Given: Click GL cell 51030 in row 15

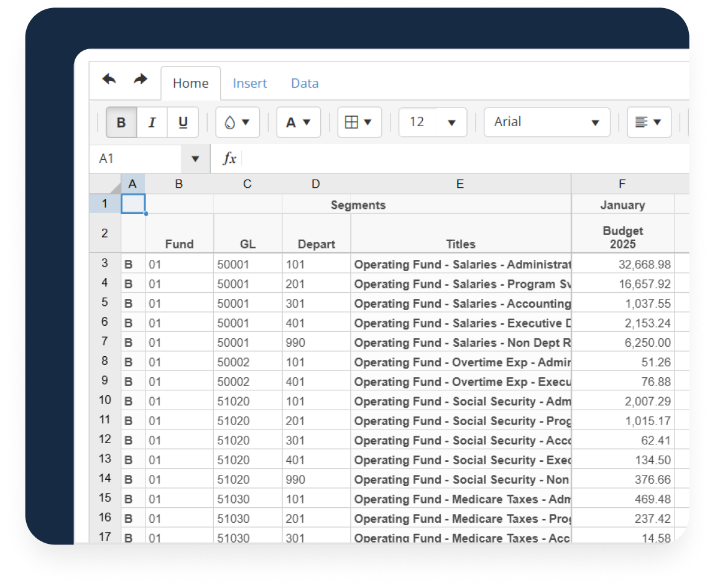Looking at the screenshot, I should [247, 499].
